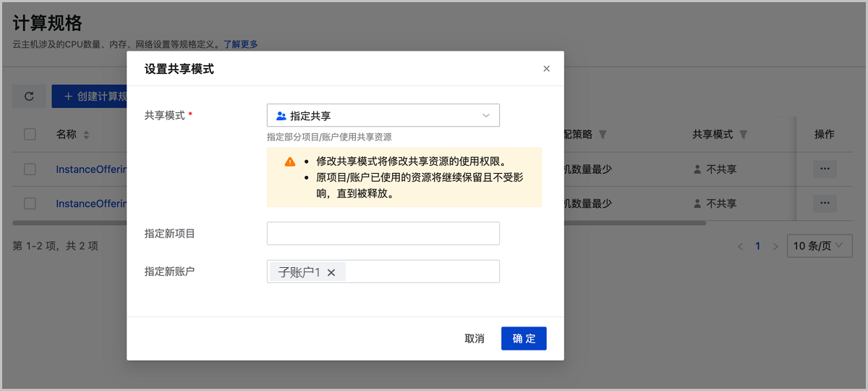868x391 pixels.
Task: Open the 共享模式 指定共享 dropdown
Action: (383, 116)
